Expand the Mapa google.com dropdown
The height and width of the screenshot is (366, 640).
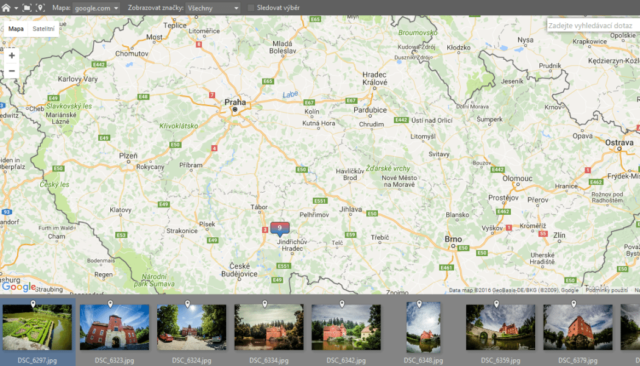click(96, 8)
